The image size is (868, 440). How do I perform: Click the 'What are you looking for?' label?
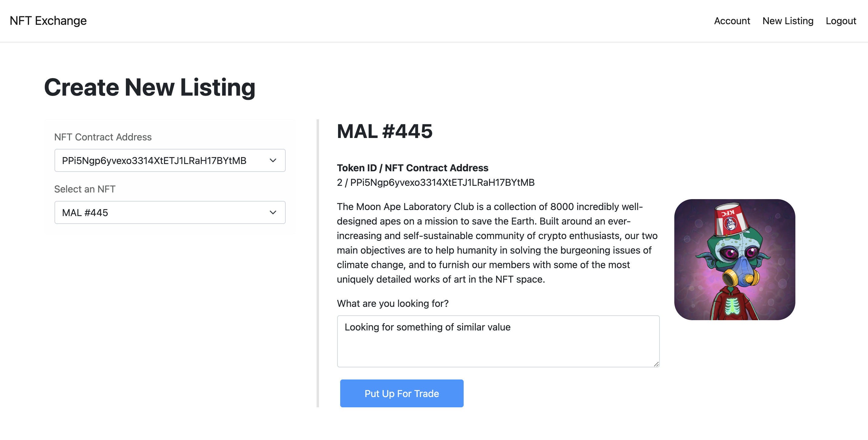393,303
